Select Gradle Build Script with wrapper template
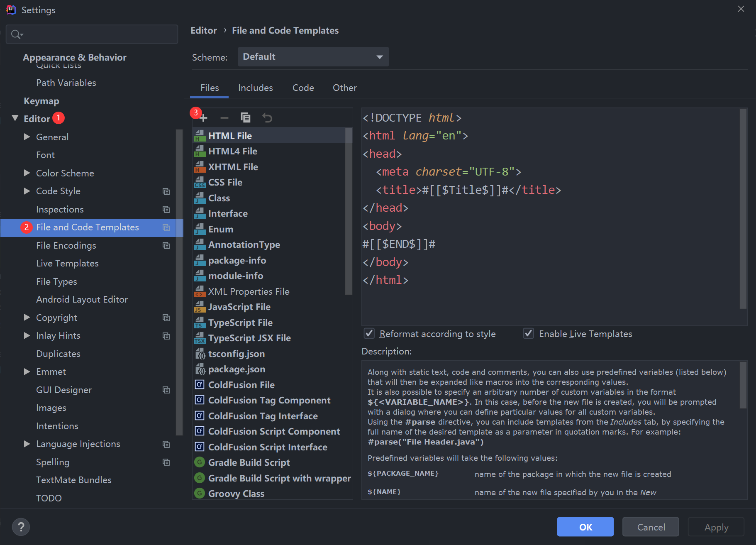The width and height of the screenshot is (756, 545). [273, 478]
